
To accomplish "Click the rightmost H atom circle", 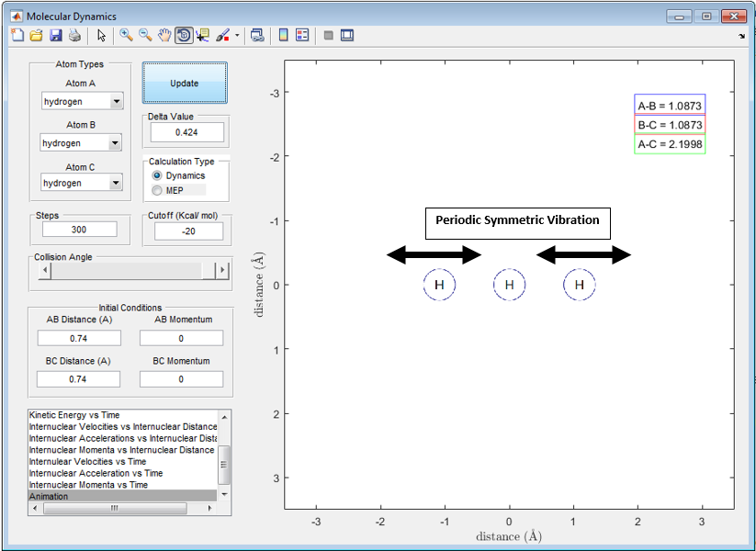I will 579,285.
